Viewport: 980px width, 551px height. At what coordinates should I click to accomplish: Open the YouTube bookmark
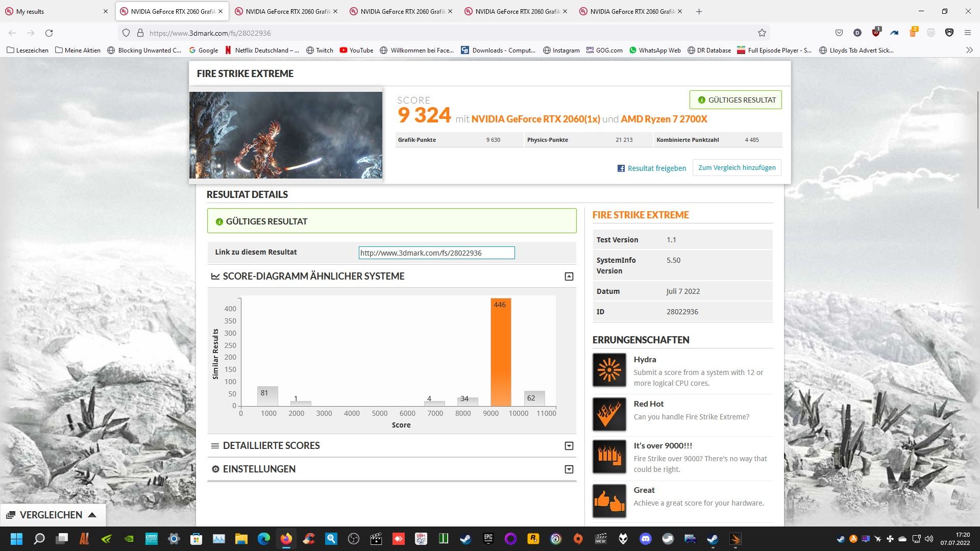(x=356, y=50)
